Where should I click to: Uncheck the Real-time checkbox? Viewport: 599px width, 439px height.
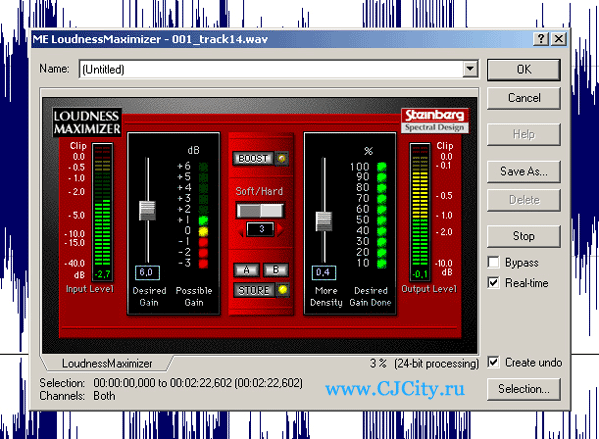(493, 283)
